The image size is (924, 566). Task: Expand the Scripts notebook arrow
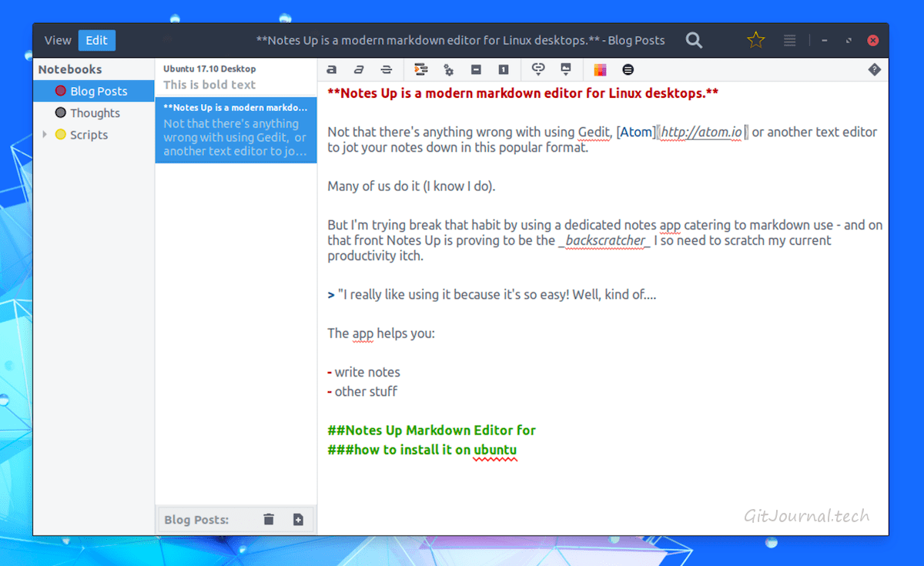(45, 135)
